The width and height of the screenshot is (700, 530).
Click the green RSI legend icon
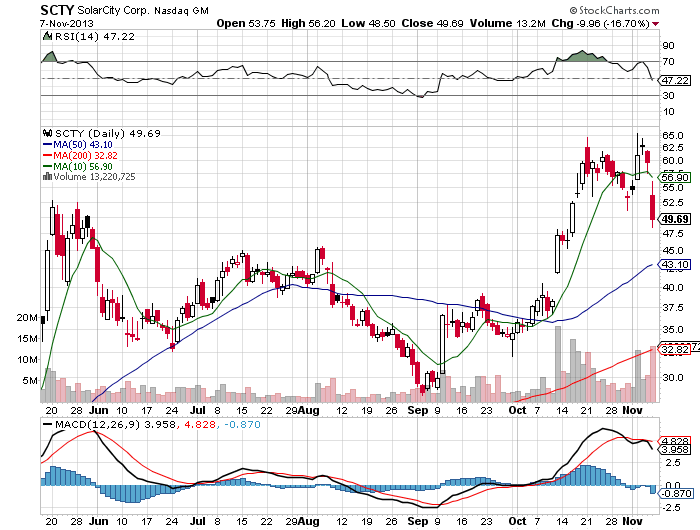(x=47, y=36)
